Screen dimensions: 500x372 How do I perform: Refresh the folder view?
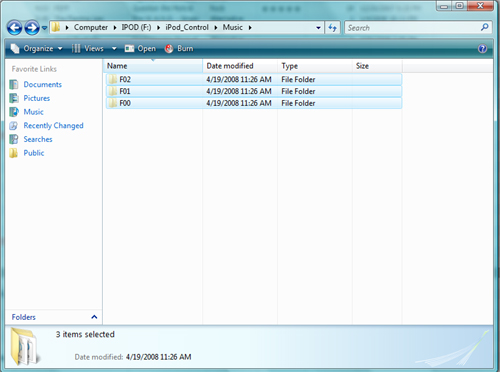click(332, 28)
